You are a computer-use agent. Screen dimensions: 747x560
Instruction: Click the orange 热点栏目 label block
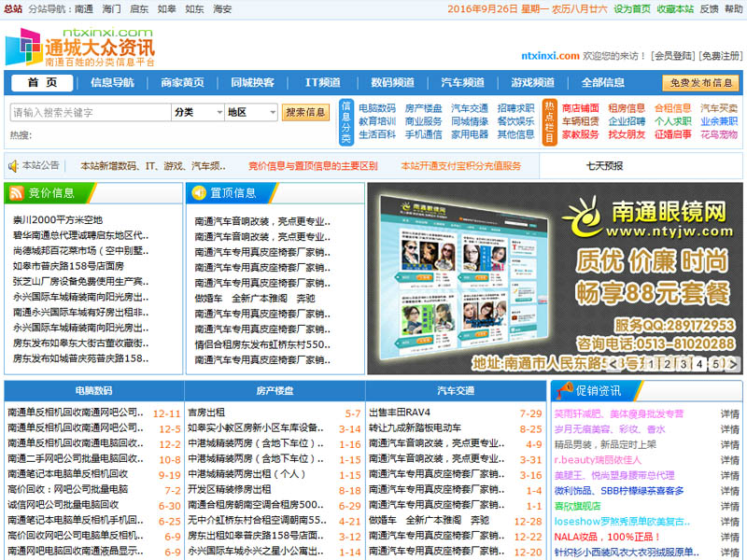(549, 122)
